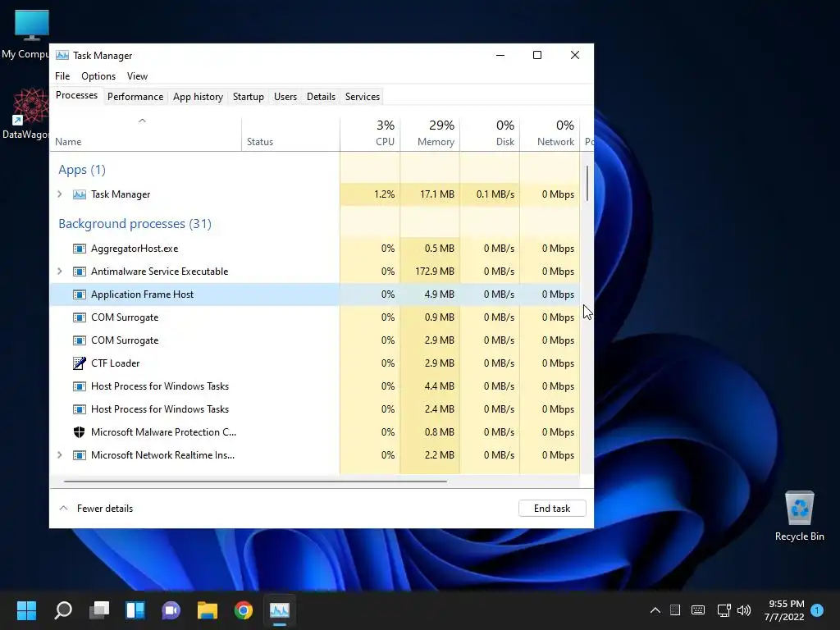Sort processes by CPU column

point(370,134)
